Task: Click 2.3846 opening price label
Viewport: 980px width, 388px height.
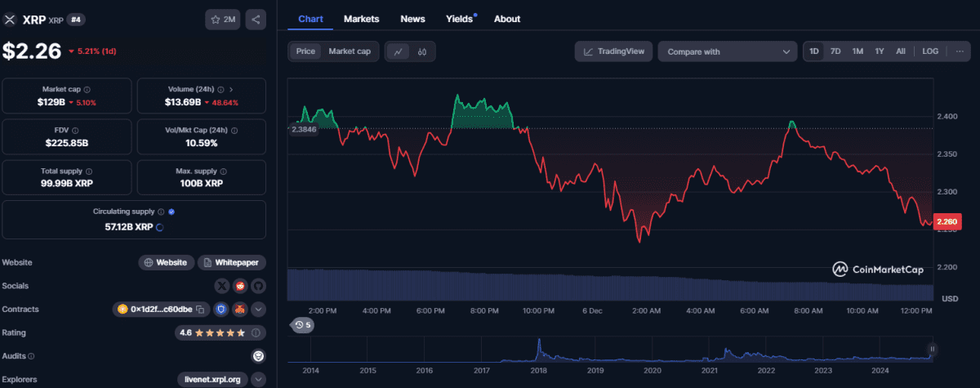Action: coord(303,129)
